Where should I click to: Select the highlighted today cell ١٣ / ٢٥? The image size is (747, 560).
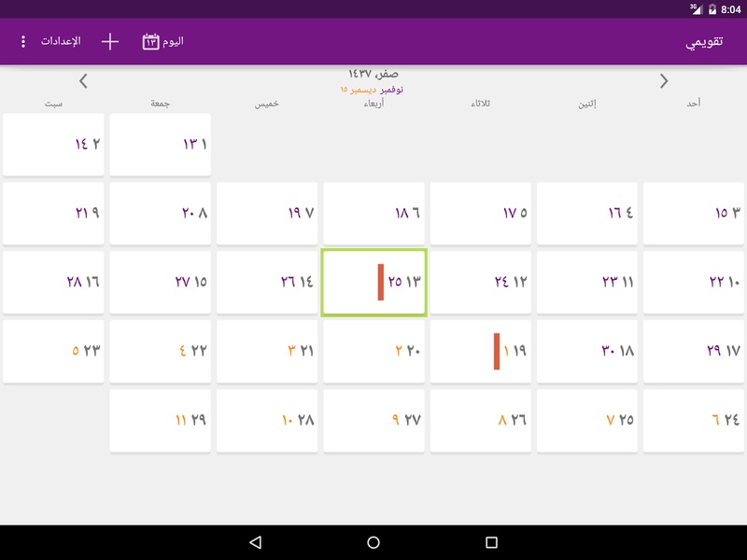[x=374, y=282]
